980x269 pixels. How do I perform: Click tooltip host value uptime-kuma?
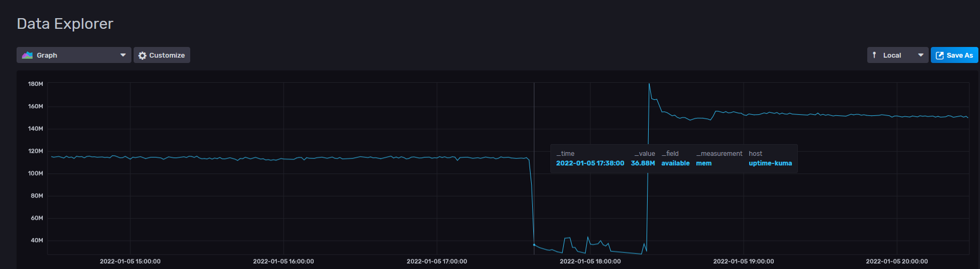(770, 163)
